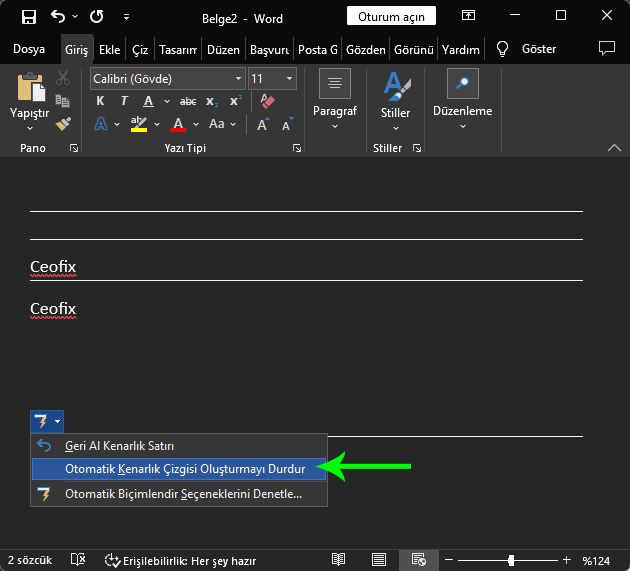
Task: Open the Düzen ribbon tab
Action: click(223, 50)
